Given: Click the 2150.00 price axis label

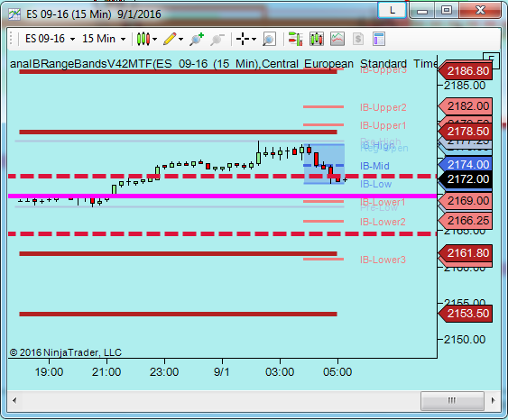Looking at the screenshot, I should coord(465,340).
